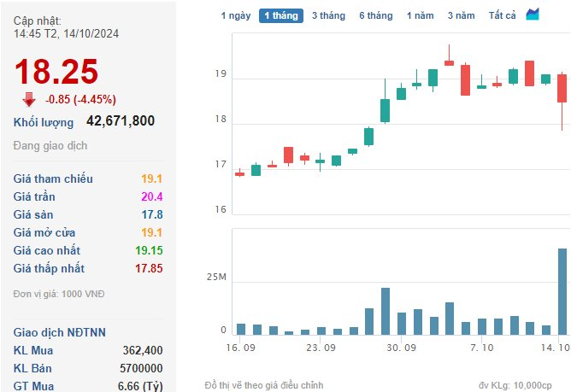Click the 7.10 date axis label
The height and width of the screenshot is (392, 571).
coord(482,348)
